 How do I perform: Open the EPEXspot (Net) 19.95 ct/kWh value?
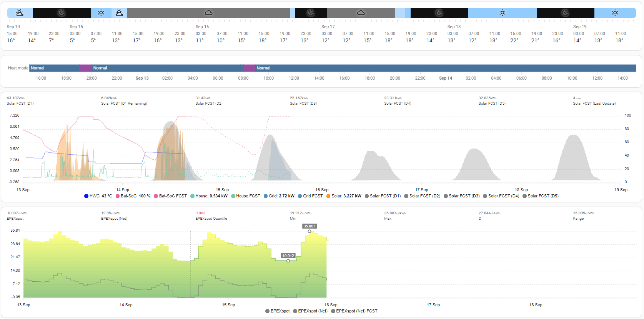pyautogui.click(x=111, y=213)
